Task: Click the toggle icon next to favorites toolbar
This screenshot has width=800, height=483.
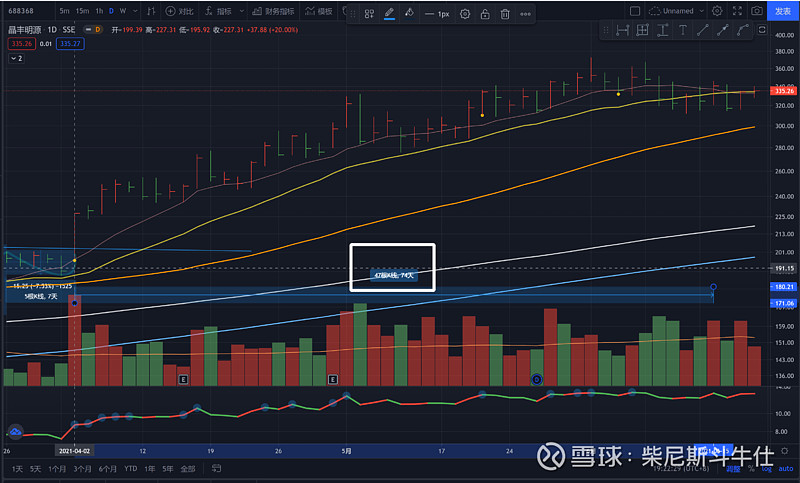Action: (x=762, y=30)
